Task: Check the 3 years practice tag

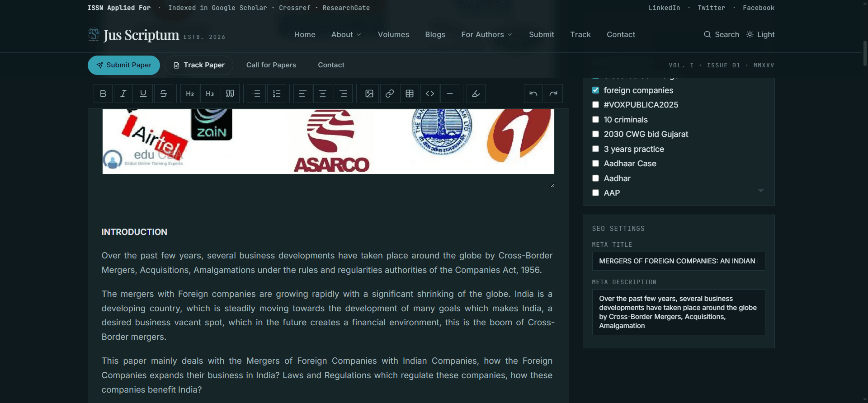Action: pyautogui.click(x=596, y=149)
